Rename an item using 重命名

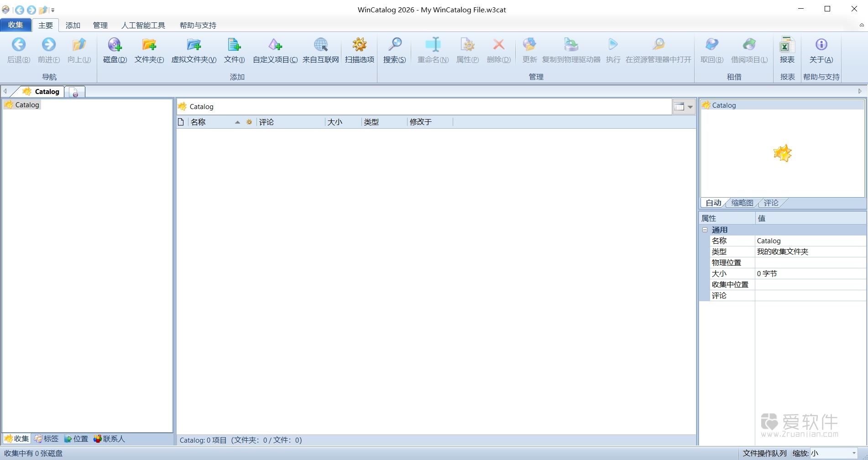432,50
